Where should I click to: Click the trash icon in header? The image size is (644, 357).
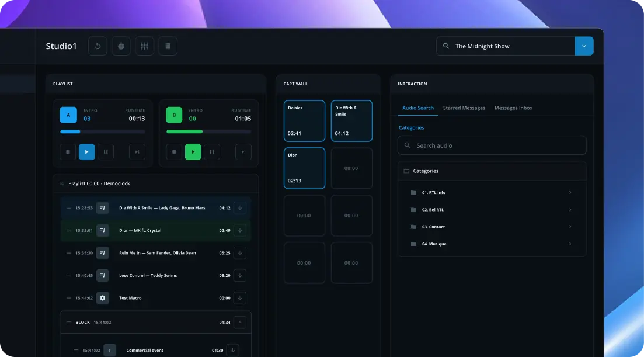[x=168, y=46]
